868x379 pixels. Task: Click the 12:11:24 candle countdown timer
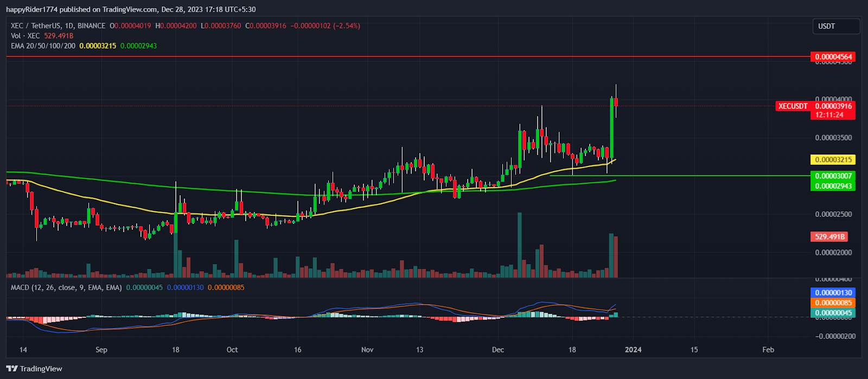(829, 115)
